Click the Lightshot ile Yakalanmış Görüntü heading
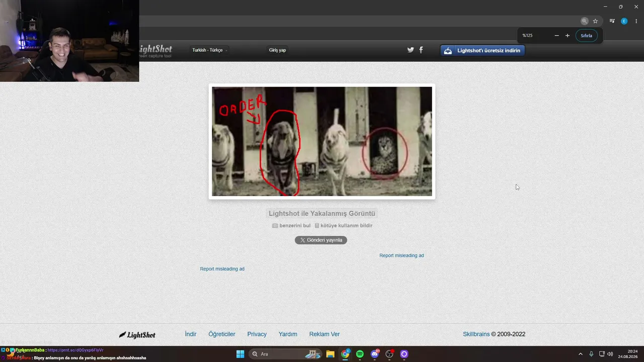Screen dimensions: 644x362 tap(322, 214)
